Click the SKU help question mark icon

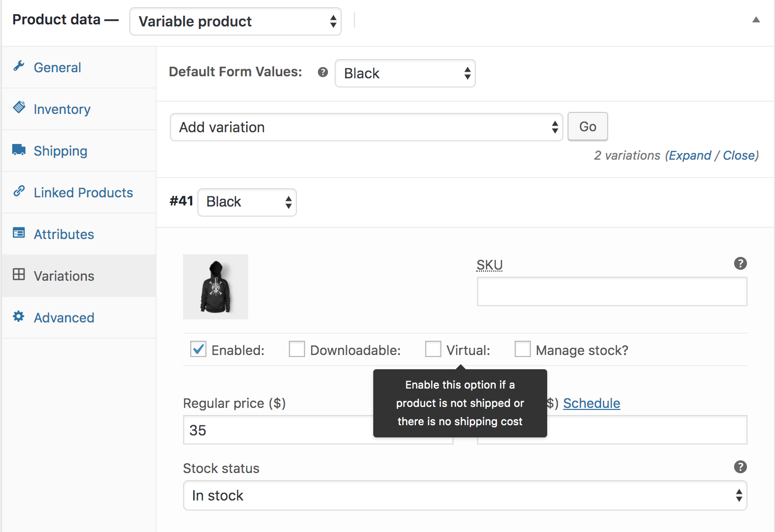point(740,263)
